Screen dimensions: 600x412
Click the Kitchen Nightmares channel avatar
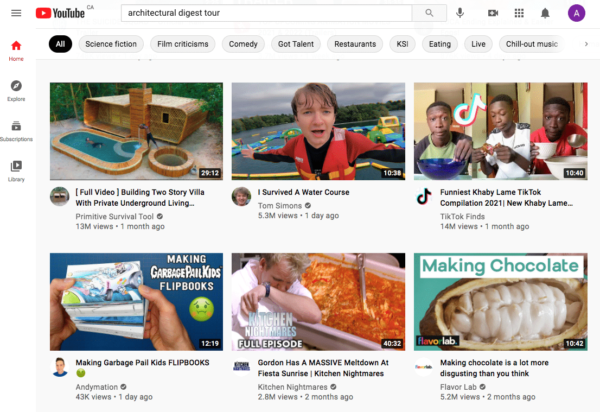coord(241,367)
